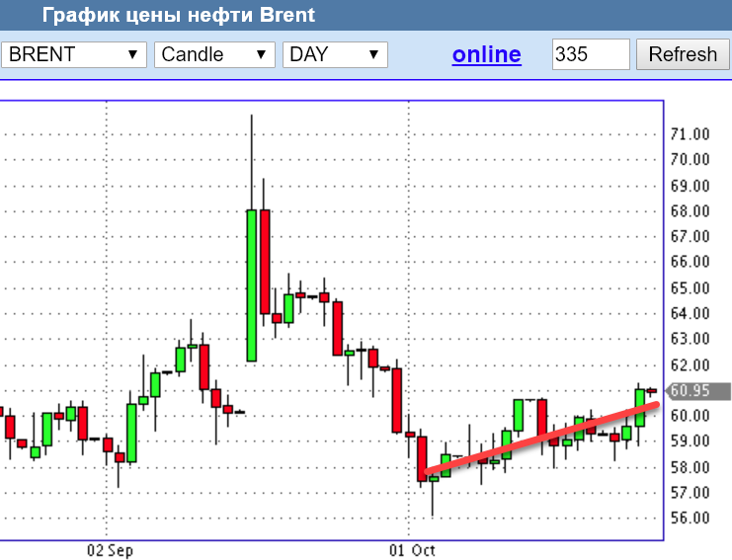Click the large red candle beside the peak

coord(265,262)
